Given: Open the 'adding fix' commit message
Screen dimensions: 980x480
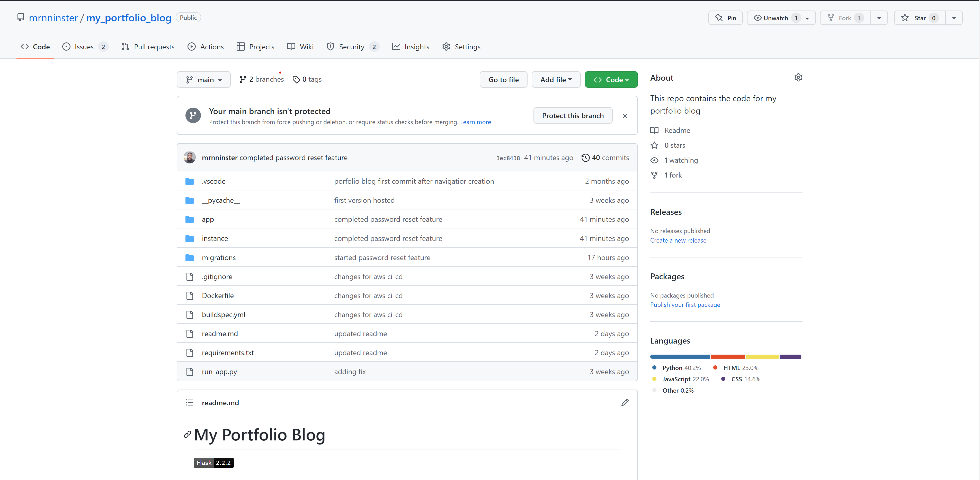Looking at the screenshot, I should [x=350, y=371].
